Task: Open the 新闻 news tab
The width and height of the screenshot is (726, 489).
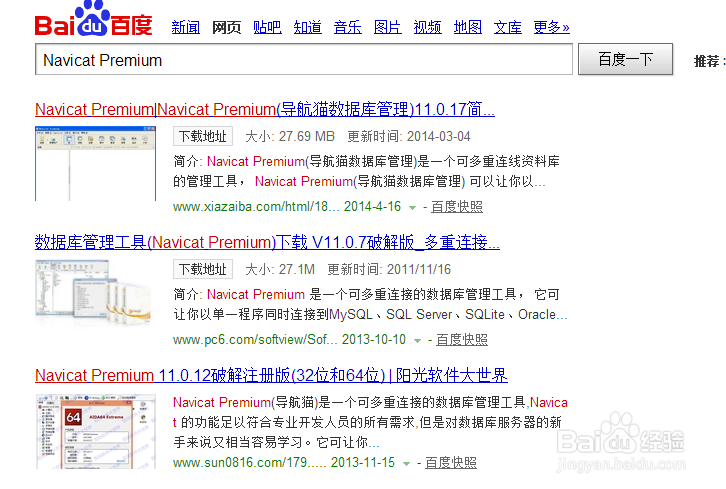Action: pos(186,27)
